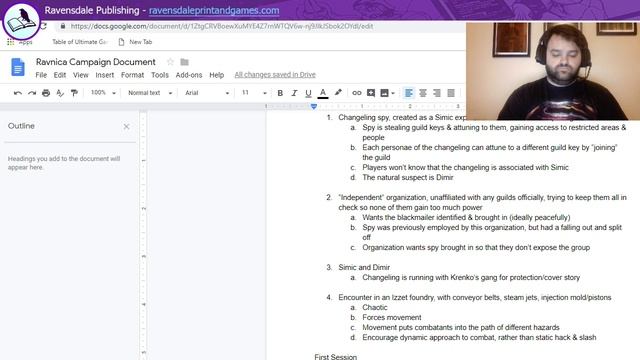Run spell check icon
Viewport: 640px width, 360px height.
60,93
